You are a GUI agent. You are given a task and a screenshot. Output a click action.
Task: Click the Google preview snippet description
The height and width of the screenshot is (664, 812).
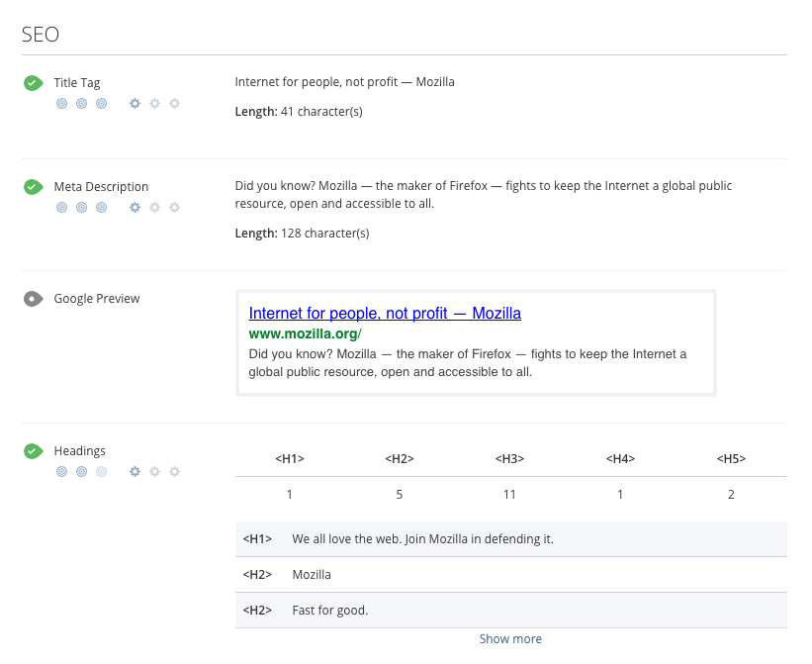468,363
